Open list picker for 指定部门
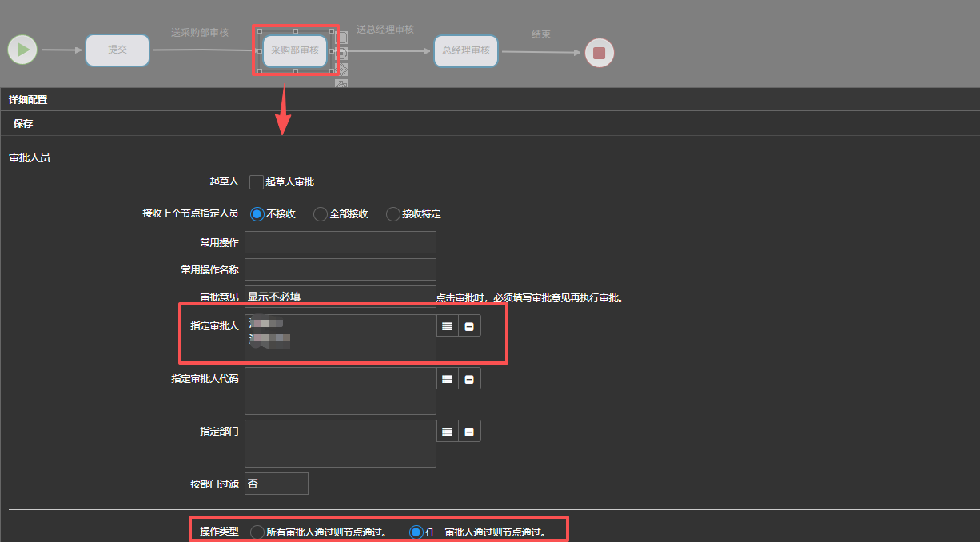The height and width of the screenshot is (542, 980). pos(448,432)
